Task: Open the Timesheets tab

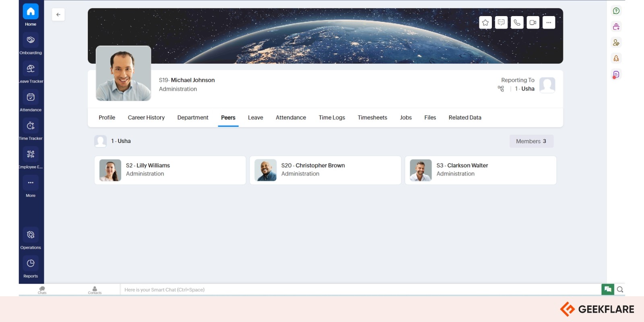Action: click(x=372, y=118)
